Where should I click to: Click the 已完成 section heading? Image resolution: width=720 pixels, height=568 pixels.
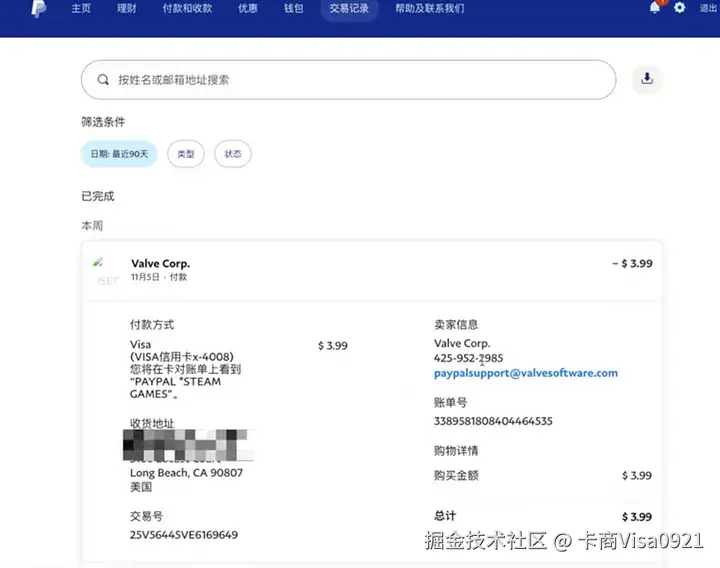click(98, 196)
